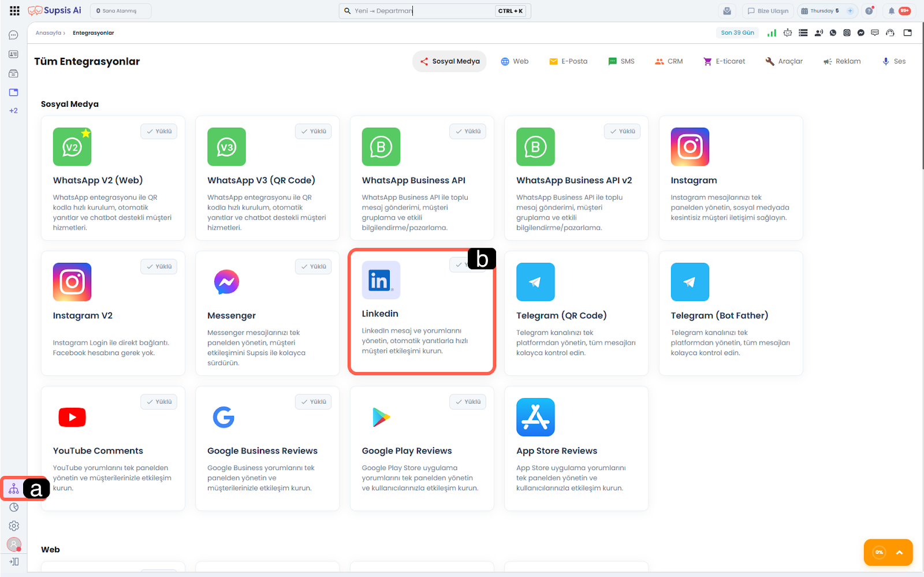The image size is (924, 577).
Task: Switch to the E-ticaret tab
Action: click(724, 61)
